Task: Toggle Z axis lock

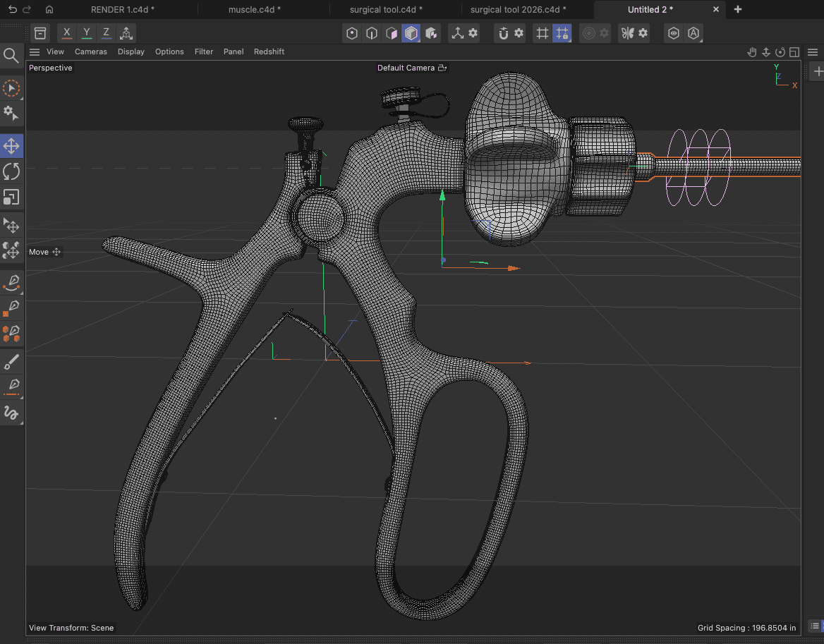Action: 106,33
